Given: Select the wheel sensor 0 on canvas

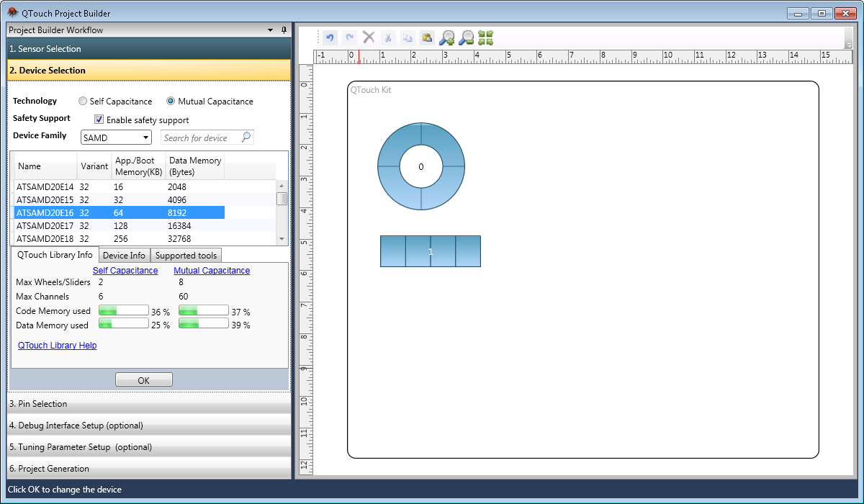Looking at the screenshot, I should click(x=421, y=166).
